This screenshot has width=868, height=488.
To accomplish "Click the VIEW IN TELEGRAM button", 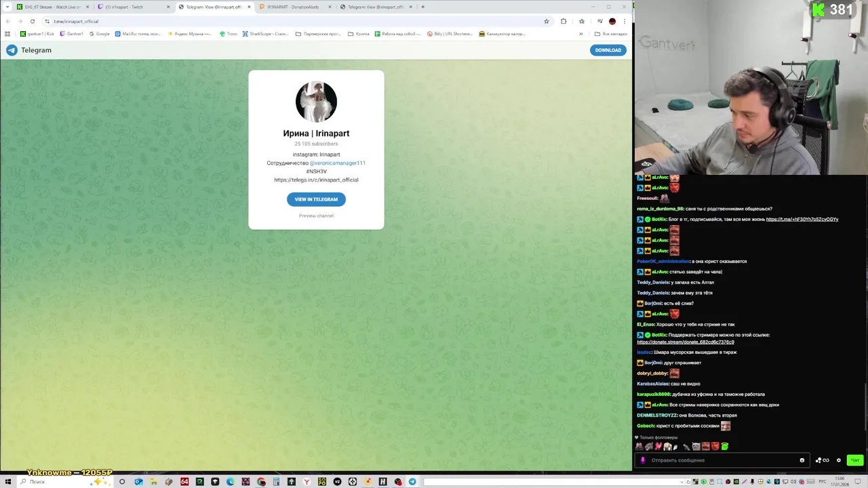I will (316, 199).
